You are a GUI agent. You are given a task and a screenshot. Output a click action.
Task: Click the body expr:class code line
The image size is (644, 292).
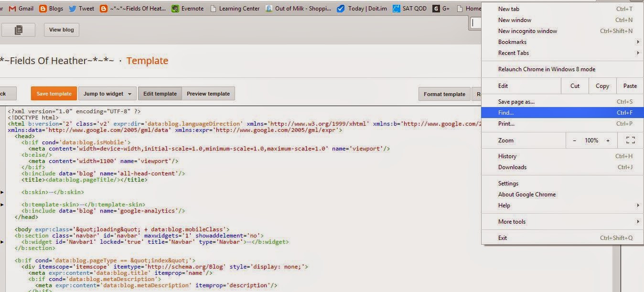click(122, 229)
